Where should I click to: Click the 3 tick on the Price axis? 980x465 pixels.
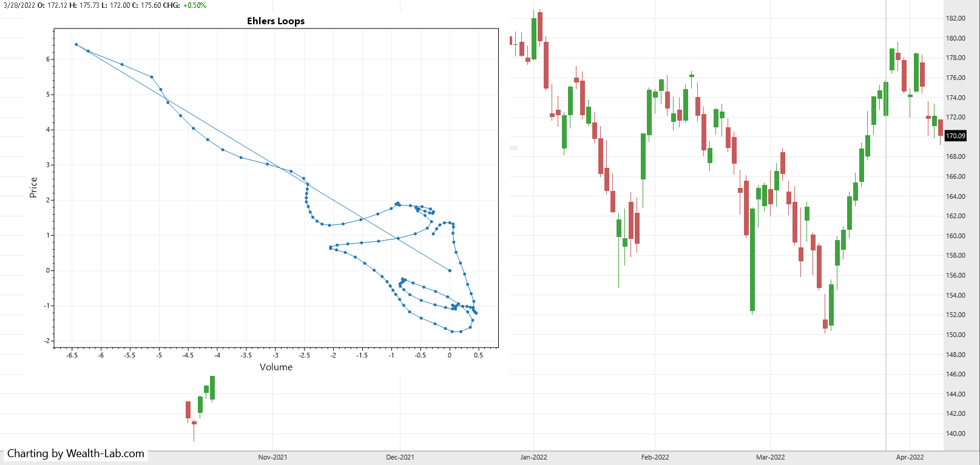coord(48,165)
